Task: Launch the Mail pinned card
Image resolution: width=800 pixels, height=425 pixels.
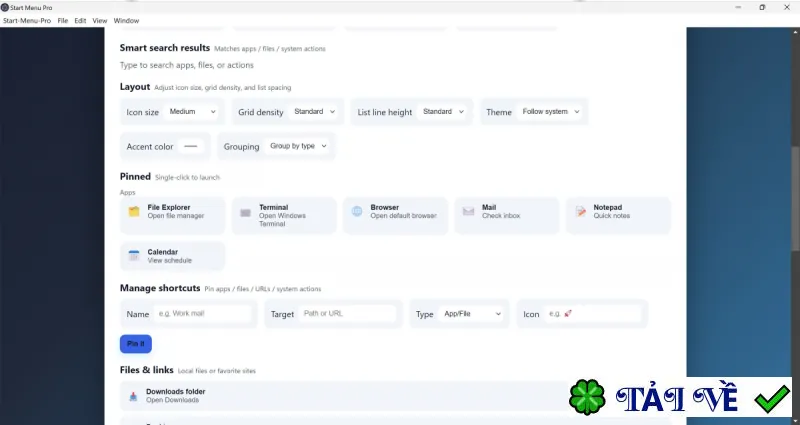Action: click(x=507, y=216)
